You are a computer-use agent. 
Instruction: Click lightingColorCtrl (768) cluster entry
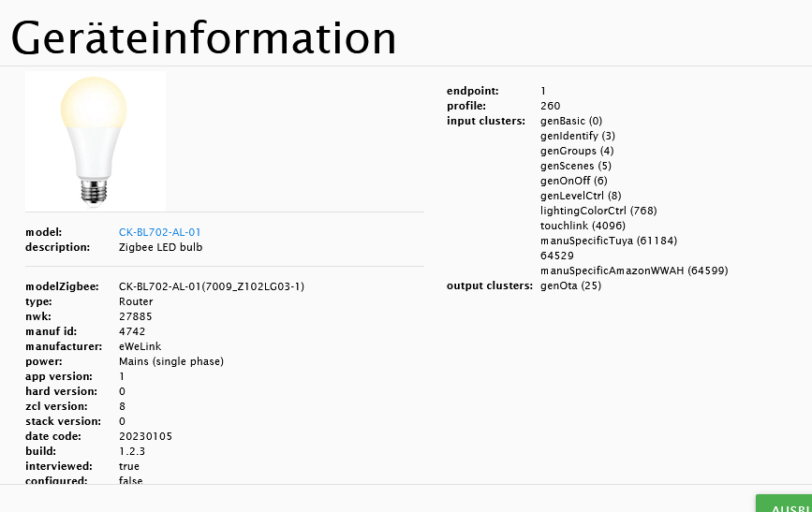(598, 211)
